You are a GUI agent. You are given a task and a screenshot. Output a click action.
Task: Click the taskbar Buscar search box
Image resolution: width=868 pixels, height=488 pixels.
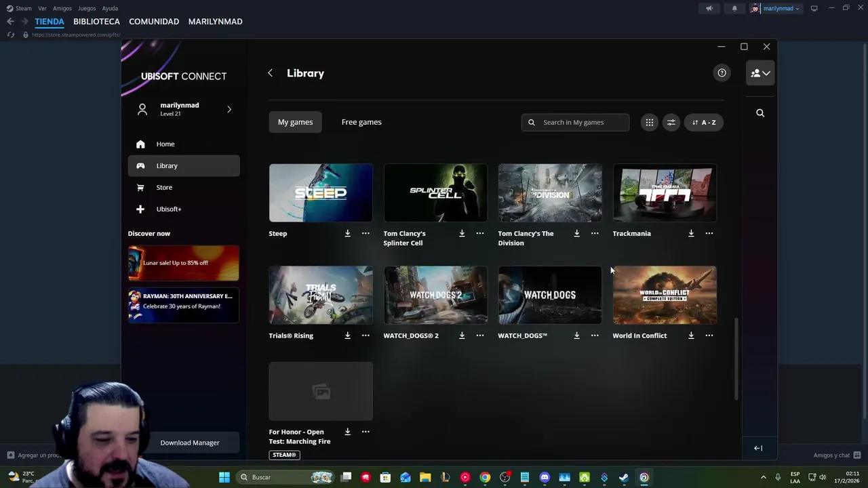(x=286, y=477)
